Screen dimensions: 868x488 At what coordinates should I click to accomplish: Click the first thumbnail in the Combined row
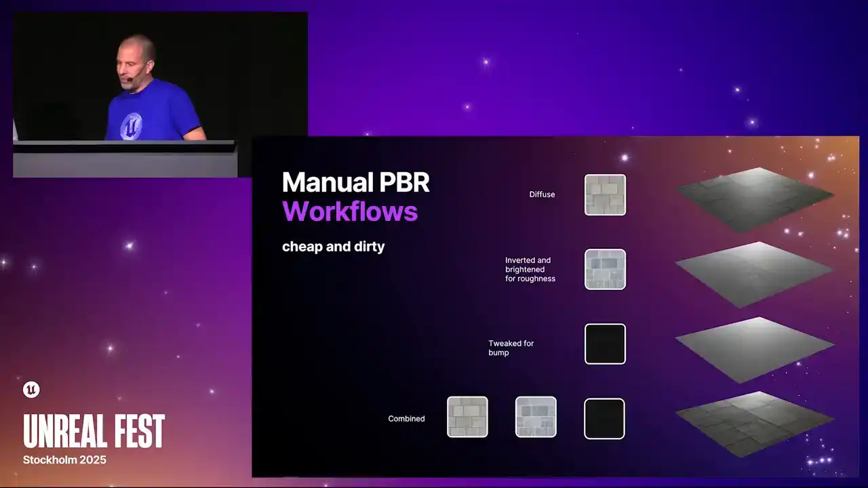(x=467, y=418)
